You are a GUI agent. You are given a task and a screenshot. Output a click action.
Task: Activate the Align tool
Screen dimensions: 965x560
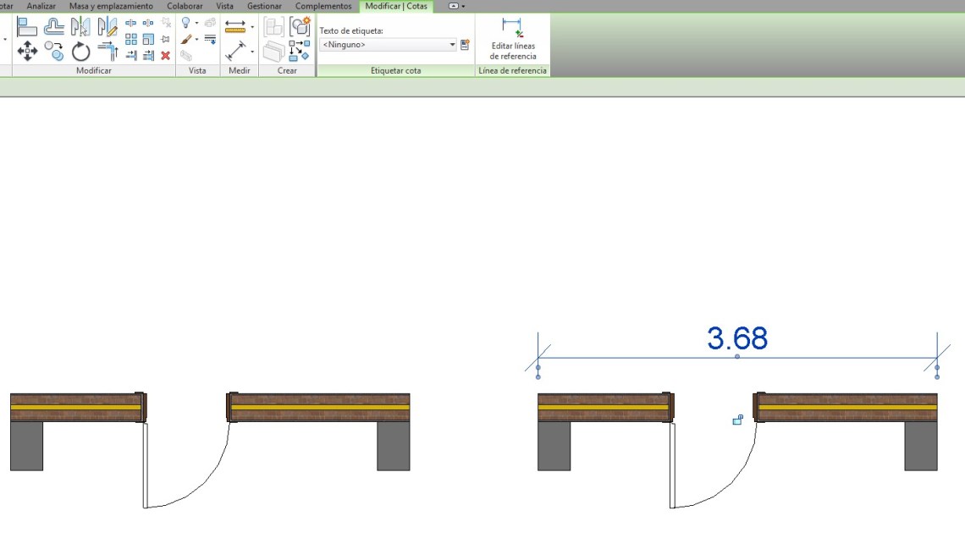pos(27,25)
